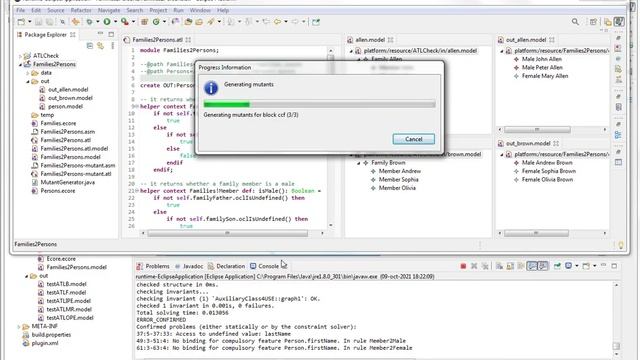This screenshot has width=640, height=360.
Task: Open the Back navigation history dropdown
Action: pyautogui.click(x=286, y=22)
